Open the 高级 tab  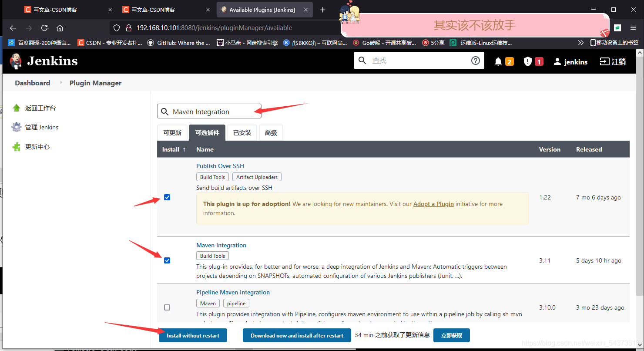point(271,133)
